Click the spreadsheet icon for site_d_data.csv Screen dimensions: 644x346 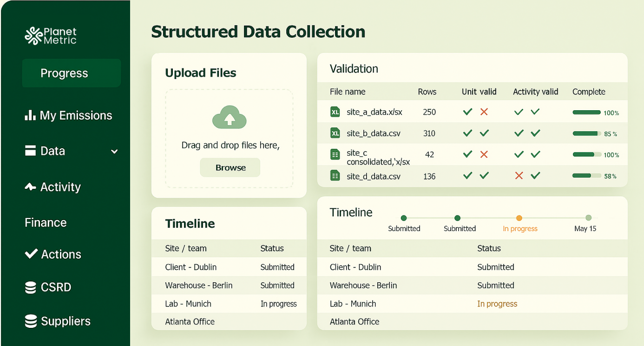[335, 176]
